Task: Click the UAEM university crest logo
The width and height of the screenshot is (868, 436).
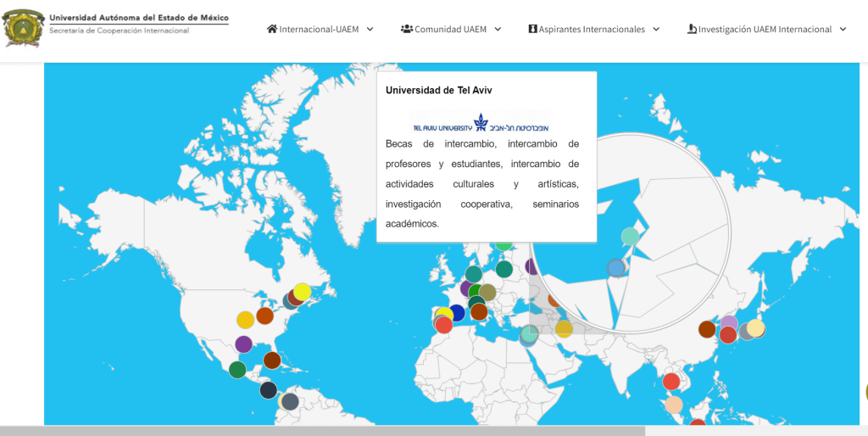Action: pyautogui.click(x=24, y=28)
